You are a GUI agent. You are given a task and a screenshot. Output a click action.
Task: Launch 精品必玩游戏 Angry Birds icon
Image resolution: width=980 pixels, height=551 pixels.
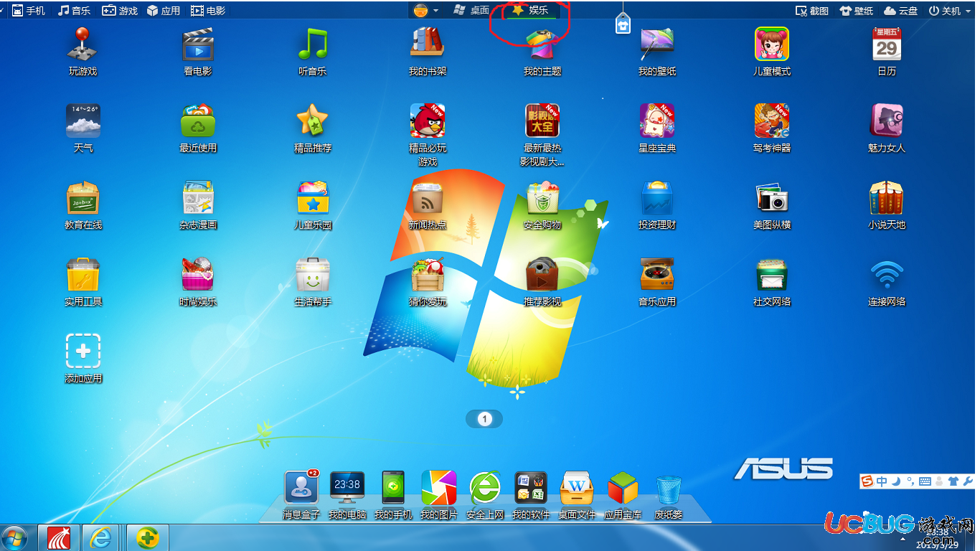pos(428,121)
